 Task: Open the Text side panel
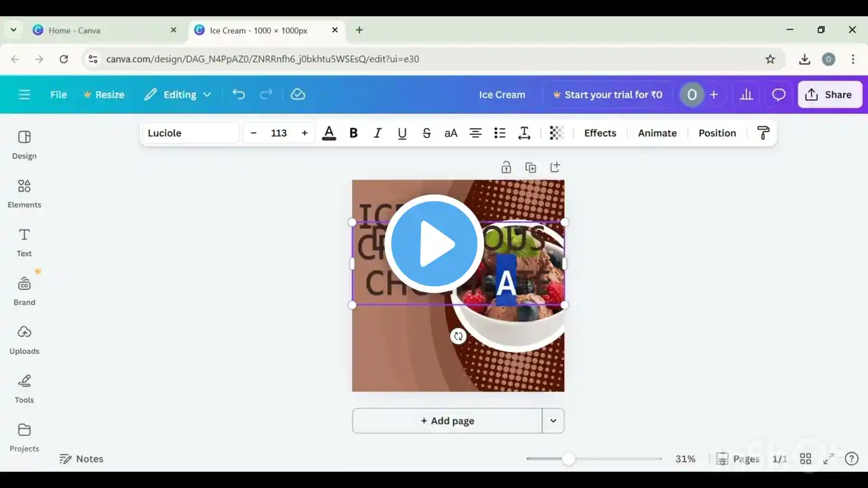[x=24, y=242]
